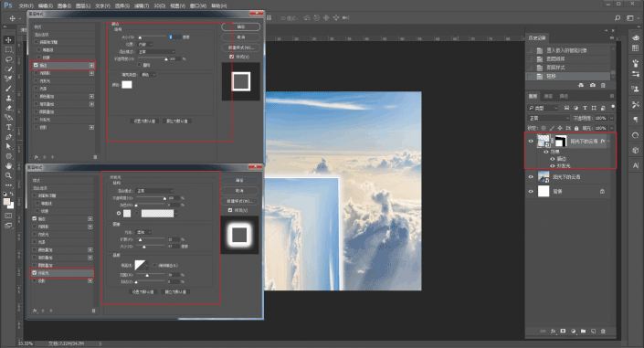Open stroke Fill Type dropdown
The image size is (644, 348).
[x=148, y=75]
